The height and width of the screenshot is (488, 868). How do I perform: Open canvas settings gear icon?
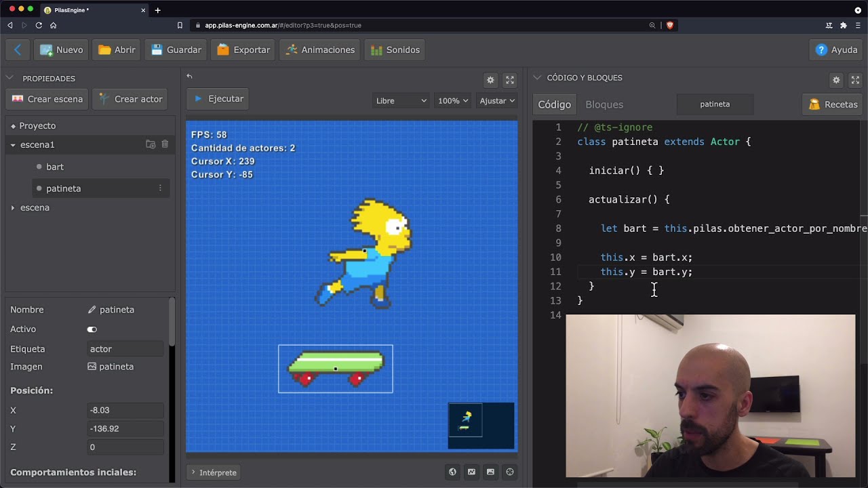tap(490, 80)
